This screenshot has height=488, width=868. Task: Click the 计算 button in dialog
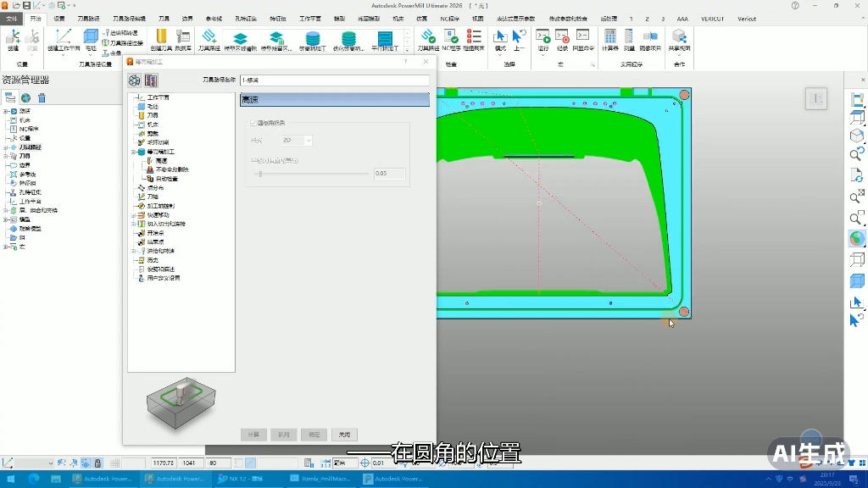(x=253, y=435)
